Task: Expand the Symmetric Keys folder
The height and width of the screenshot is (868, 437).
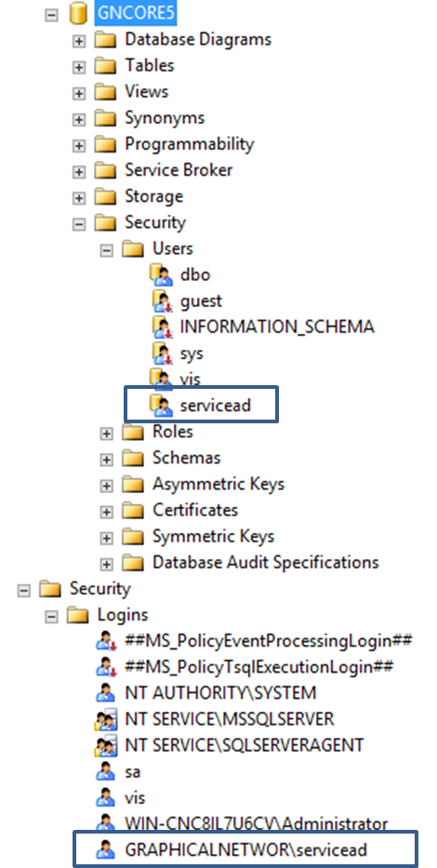Action: pyautogui.click(x=107, y=538)
